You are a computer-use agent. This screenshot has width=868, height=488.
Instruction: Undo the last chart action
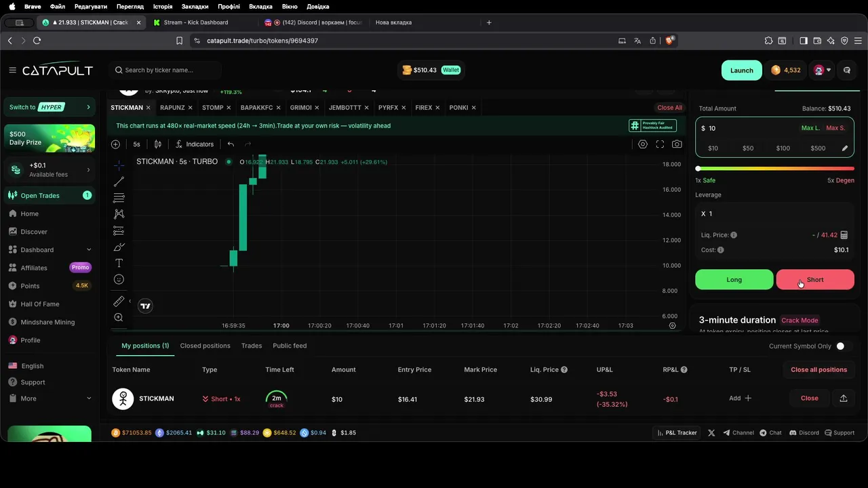[x=231, y=144]
